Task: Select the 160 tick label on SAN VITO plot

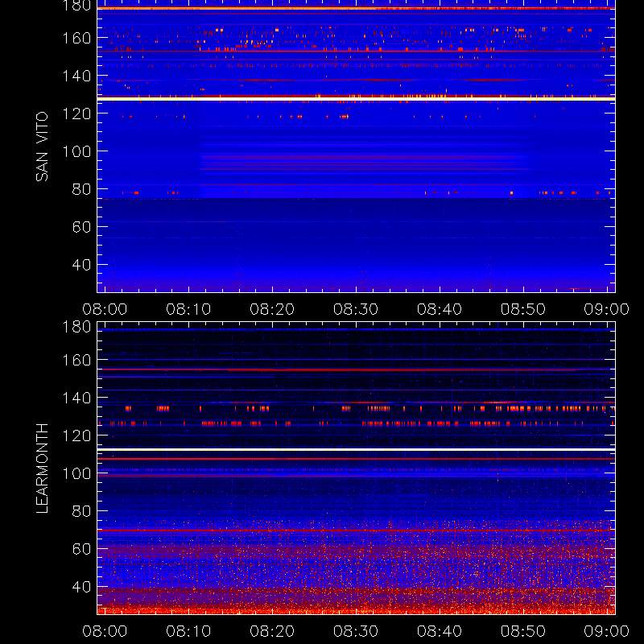Action: [x=76, y=38]
